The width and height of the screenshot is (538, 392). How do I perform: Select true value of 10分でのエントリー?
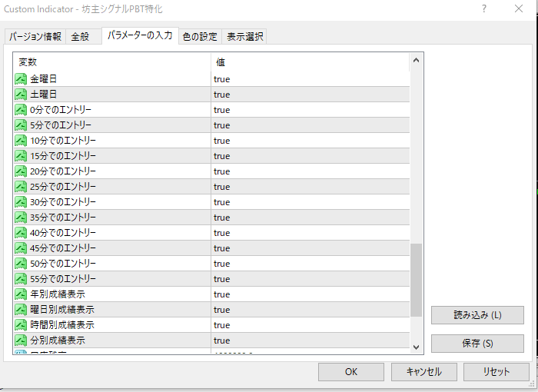(221, 141)
